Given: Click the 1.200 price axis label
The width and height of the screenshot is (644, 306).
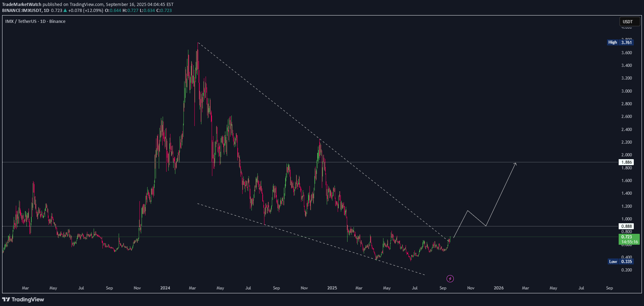Looking at the screenshot, I should pyautogui.click(x=626, y=206).
